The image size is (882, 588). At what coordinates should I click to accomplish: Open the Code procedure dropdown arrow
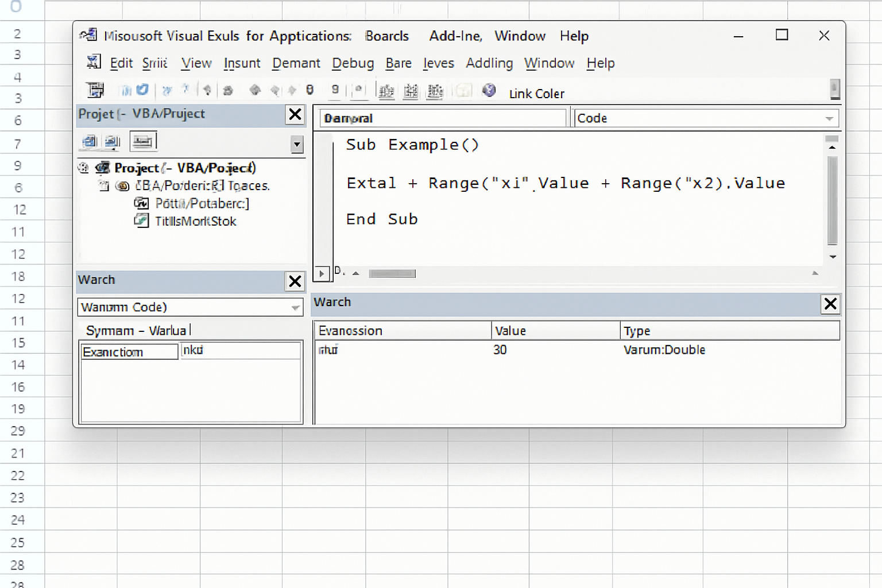point(829,118)
